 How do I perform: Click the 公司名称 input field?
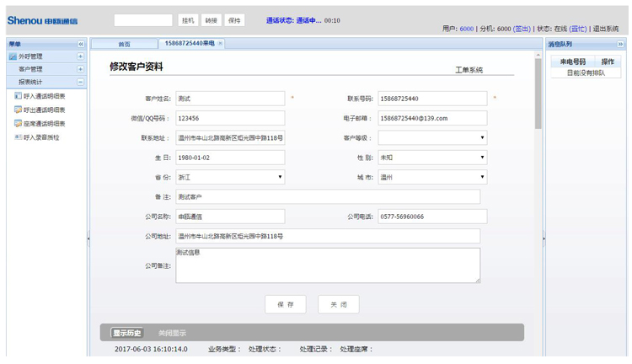tap(230, 217)
